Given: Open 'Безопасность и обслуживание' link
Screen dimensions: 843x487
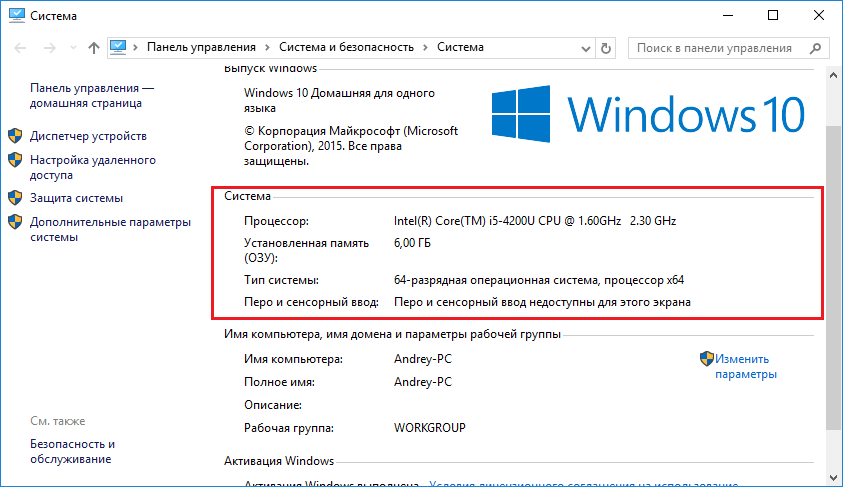Looking at the screenshot, I should pyautogui.click(x=73, y=452).
